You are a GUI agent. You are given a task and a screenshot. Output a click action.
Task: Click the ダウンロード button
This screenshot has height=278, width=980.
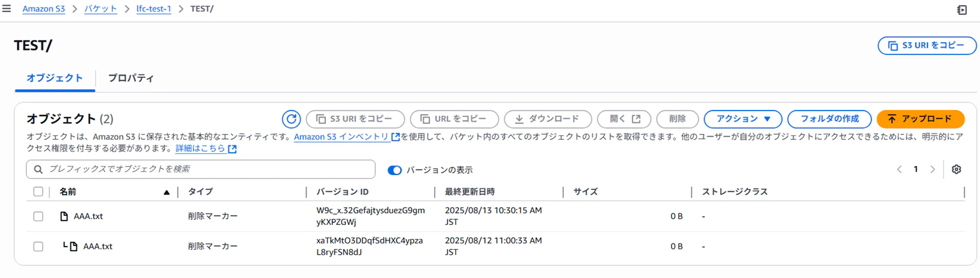click(547, 119)
